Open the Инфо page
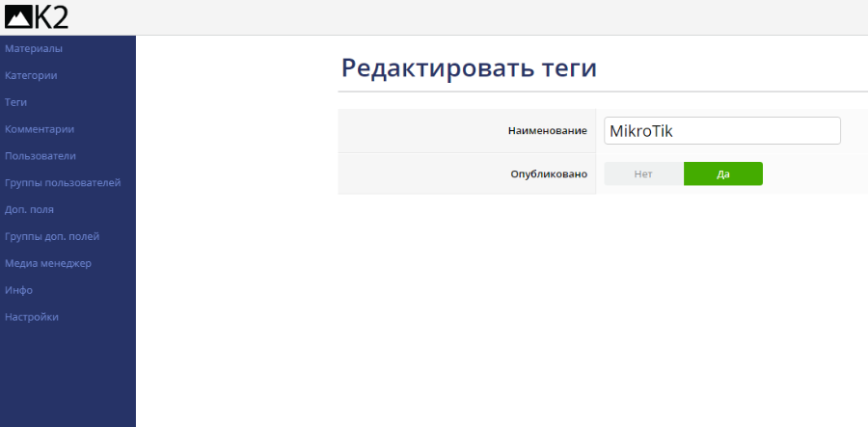The image size is (868, 427). pyautogui.click(x=19, y=290)
